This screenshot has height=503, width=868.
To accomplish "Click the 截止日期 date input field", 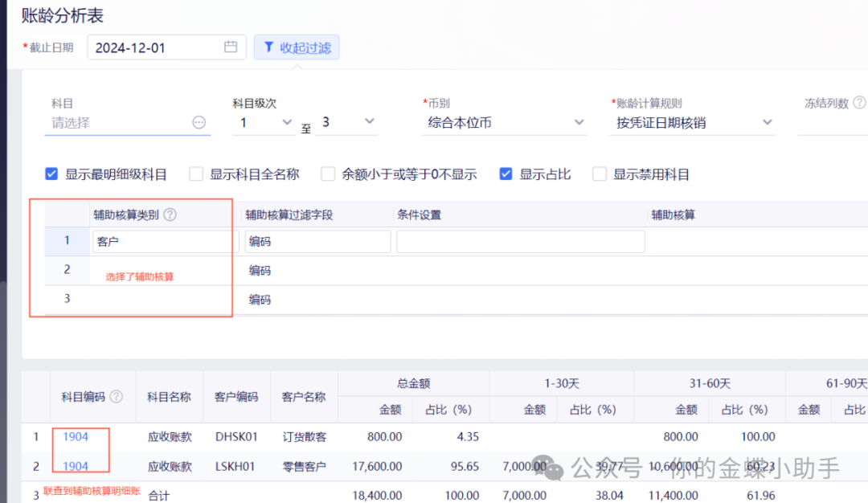I will pyautogui.click(x=153, y=47).
